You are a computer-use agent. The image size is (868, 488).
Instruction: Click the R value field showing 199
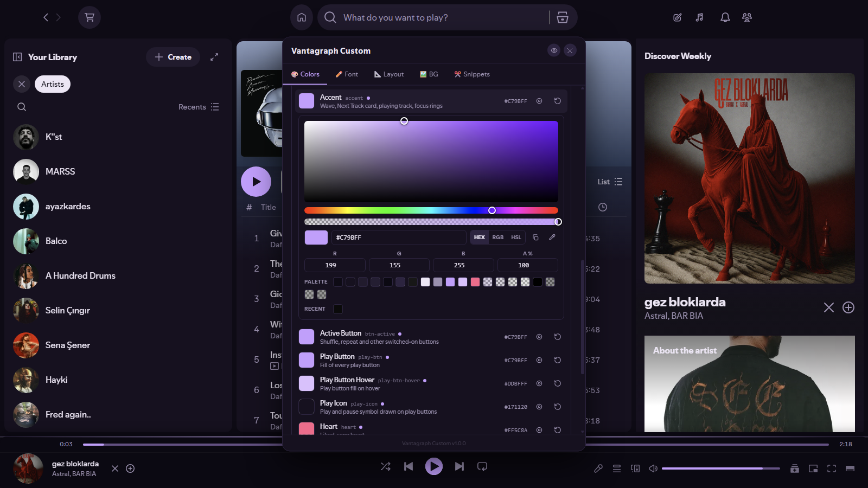[x=335, y=265]
